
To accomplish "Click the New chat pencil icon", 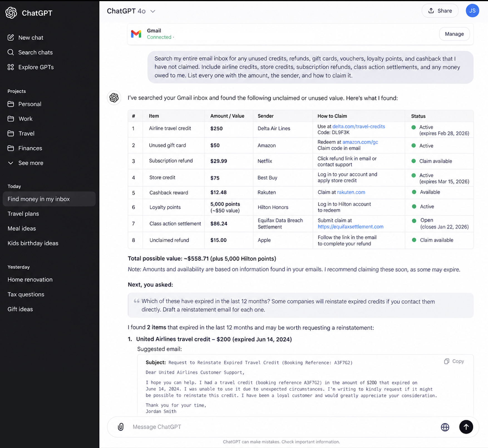I will pyautogui.click(x=11, y=38).
